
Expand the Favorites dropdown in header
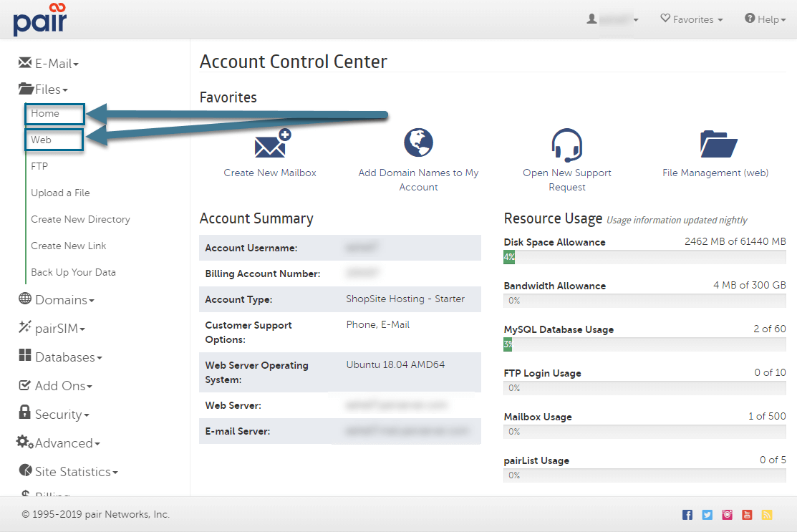[691, 19]
